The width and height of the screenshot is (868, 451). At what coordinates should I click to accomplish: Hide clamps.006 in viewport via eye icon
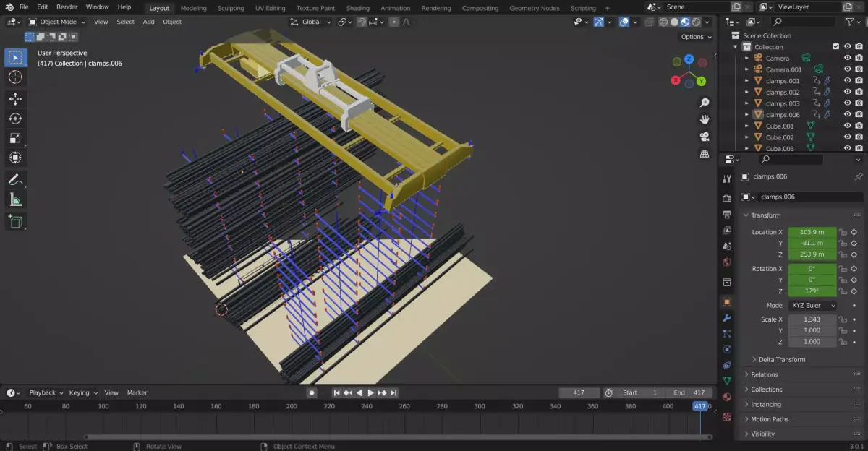[848, 115]
